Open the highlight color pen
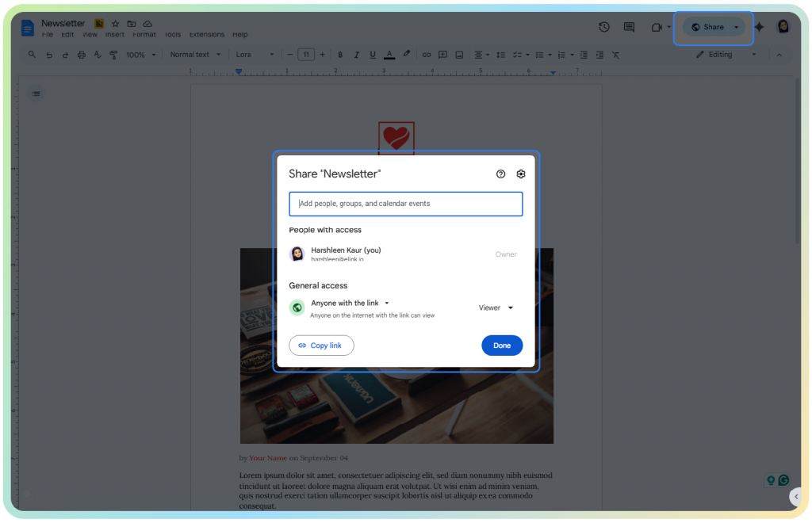Viewport: 812px width, 523px height. point(407,55)
